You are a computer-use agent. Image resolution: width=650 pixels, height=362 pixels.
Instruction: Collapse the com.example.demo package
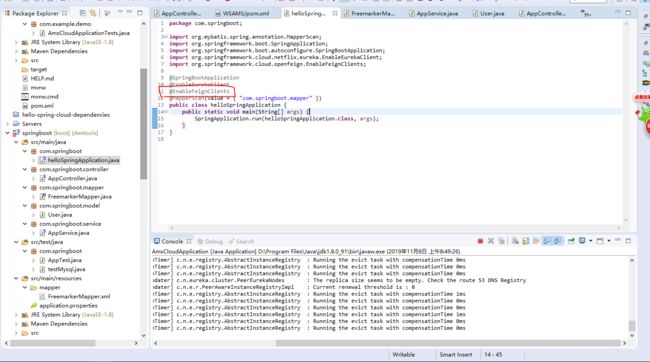[25, 24]
